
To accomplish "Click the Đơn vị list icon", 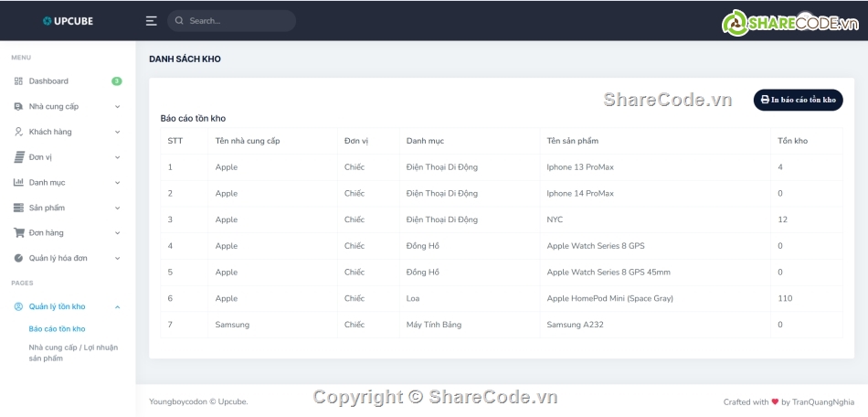I will coord(19,156).
